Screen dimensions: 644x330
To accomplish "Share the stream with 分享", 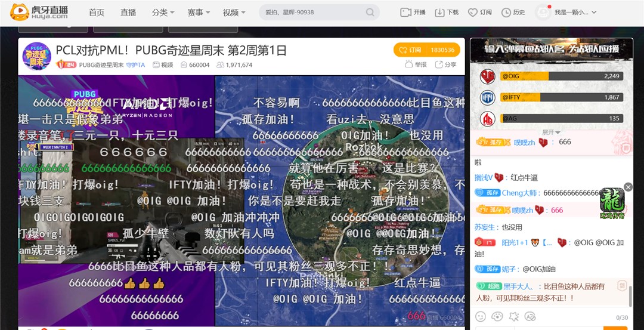I will (x=445, y=64).
